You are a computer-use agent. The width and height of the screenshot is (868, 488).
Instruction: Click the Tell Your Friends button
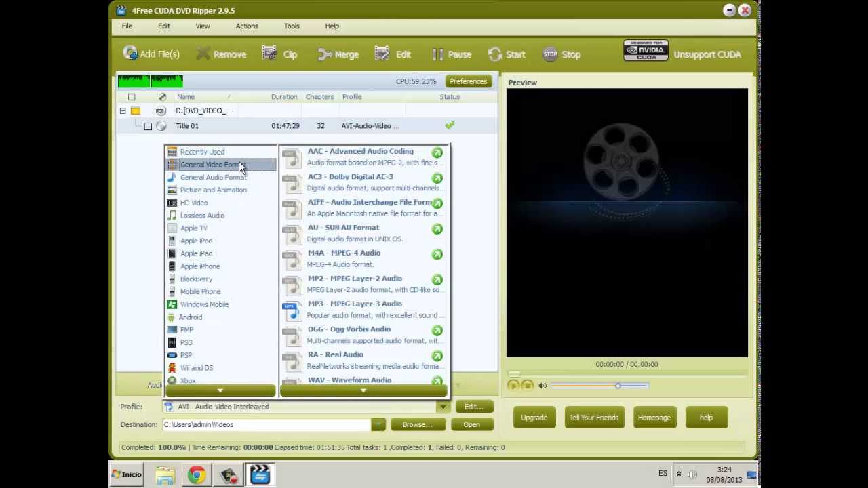click(x=594, y=418)
